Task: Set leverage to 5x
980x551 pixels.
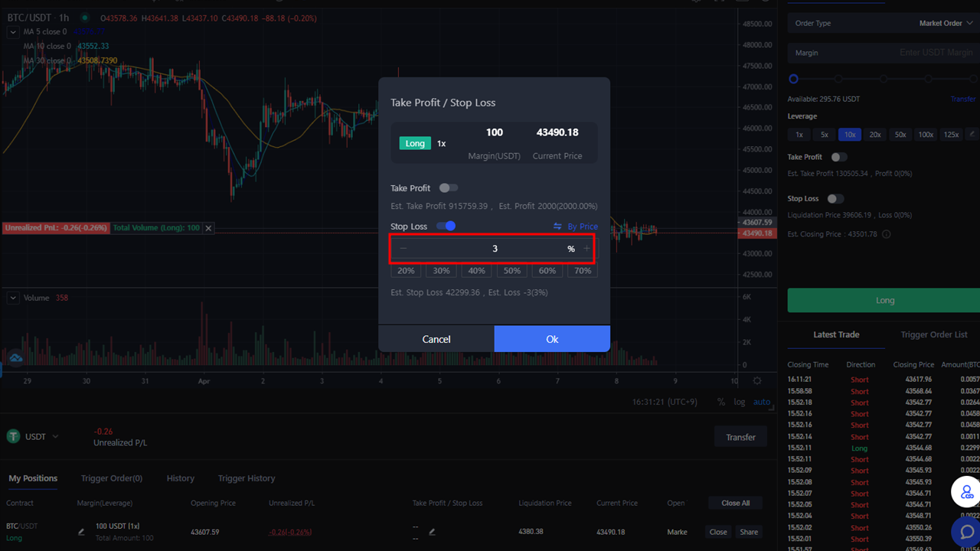Action: click(x=825, y=135)
